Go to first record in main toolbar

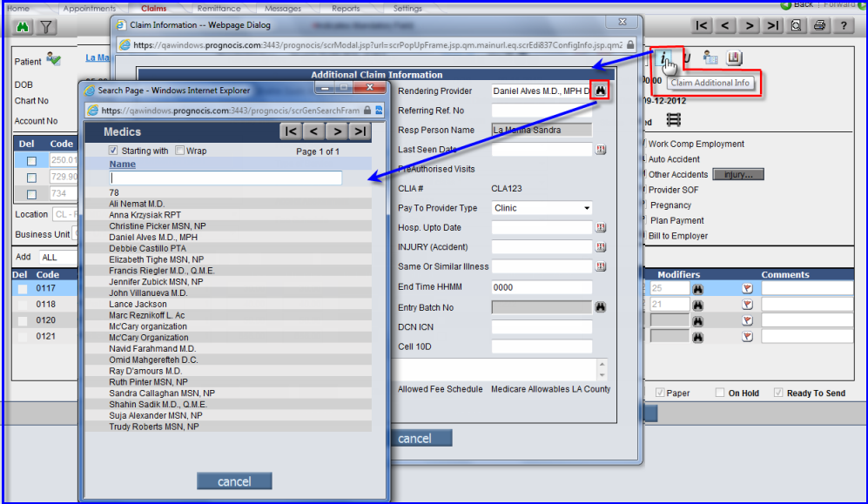702,25
